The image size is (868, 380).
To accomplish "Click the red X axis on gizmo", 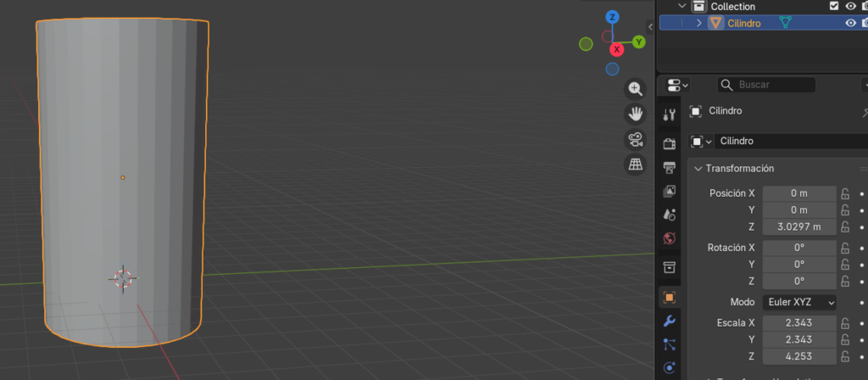I will click(x=617, y=49).
